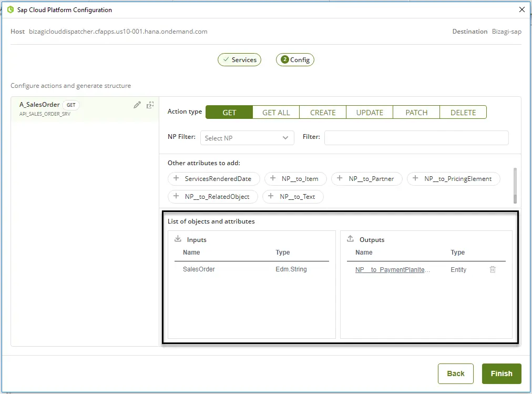The height and width of the screenshot is (394, 532).
Task: Click the pencil edit icon for A_SalesOrder
Action: click(x=137, y=105)
